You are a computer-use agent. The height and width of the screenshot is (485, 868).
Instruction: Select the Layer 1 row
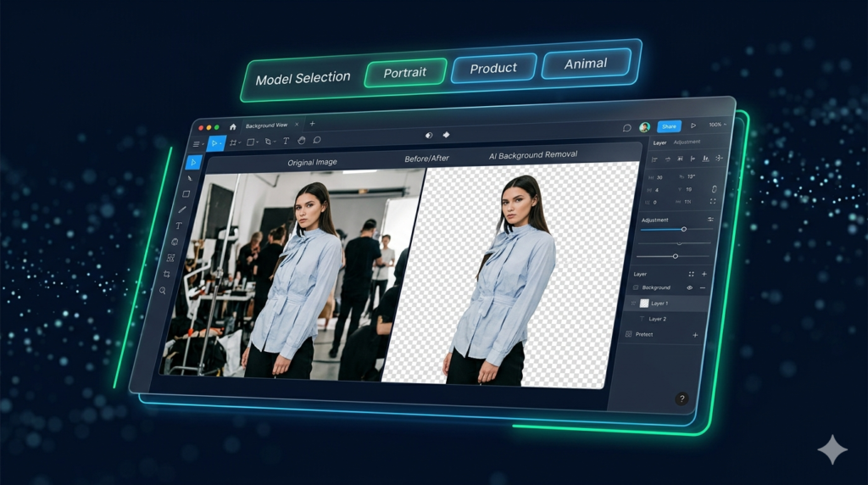[x=667, y=304]
